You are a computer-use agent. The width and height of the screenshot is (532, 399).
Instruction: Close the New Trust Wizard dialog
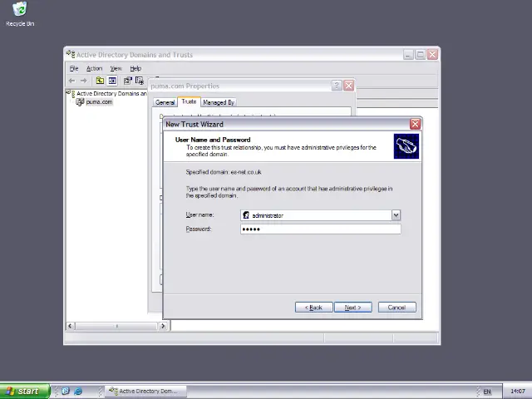point(415,124)
